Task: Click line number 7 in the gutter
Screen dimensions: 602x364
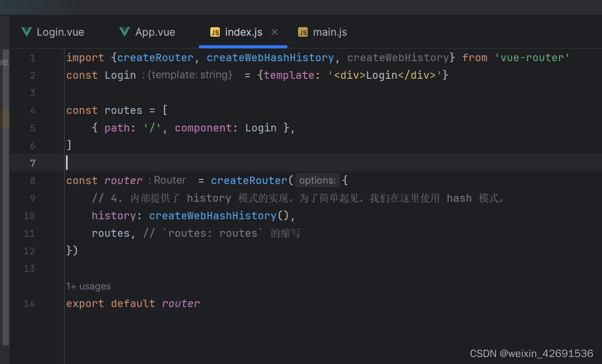Action: (x=32, y=163)
